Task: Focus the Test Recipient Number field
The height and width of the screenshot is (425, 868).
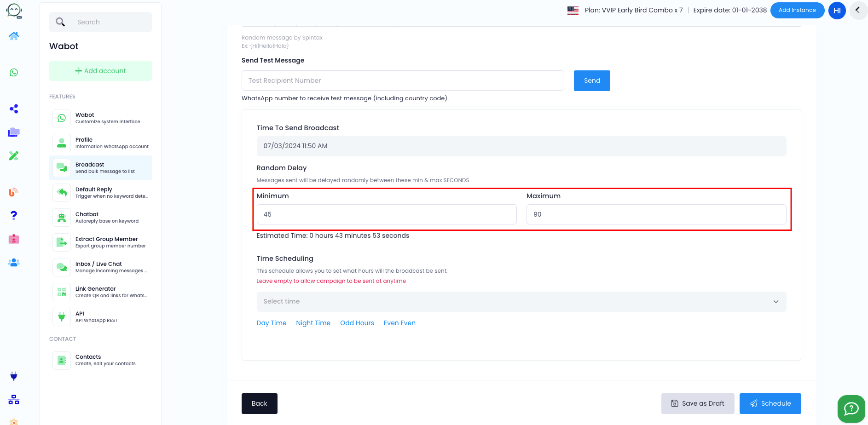Action: tap(402, 80)
